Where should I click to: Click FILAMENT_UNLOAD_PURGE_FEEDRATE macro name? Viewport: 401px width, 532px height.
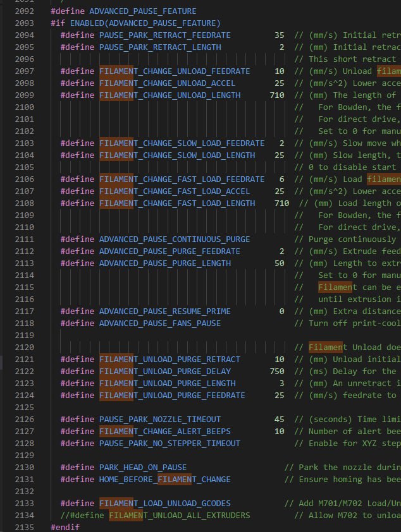[x=172, y=396]
